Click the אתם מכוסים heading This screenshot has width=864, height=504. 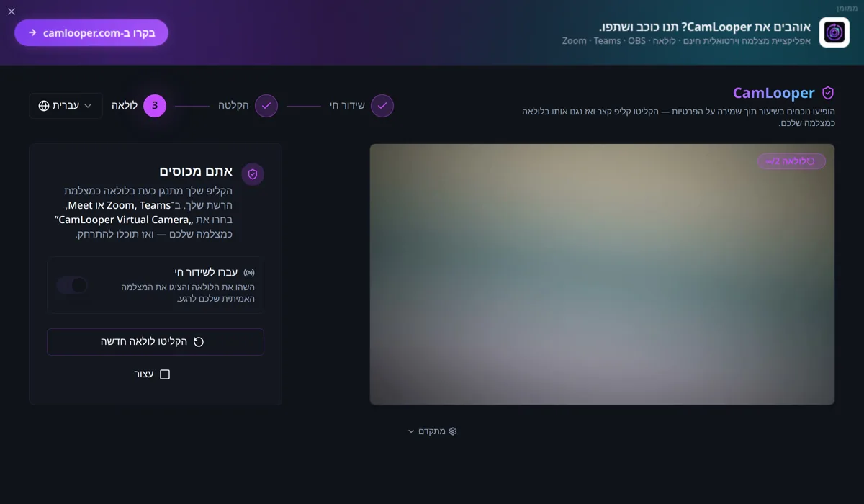196,171
